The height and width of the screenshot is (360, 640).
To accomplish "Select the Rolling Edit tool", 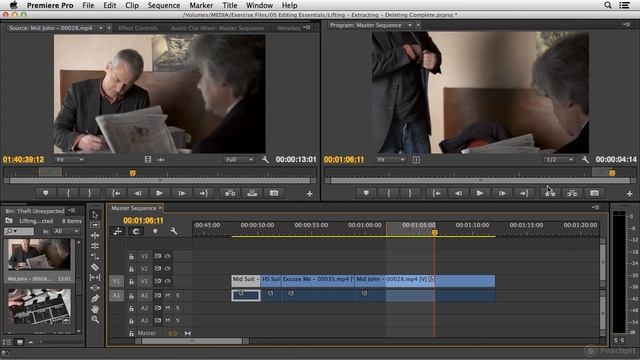I will (x=95, y=246).
